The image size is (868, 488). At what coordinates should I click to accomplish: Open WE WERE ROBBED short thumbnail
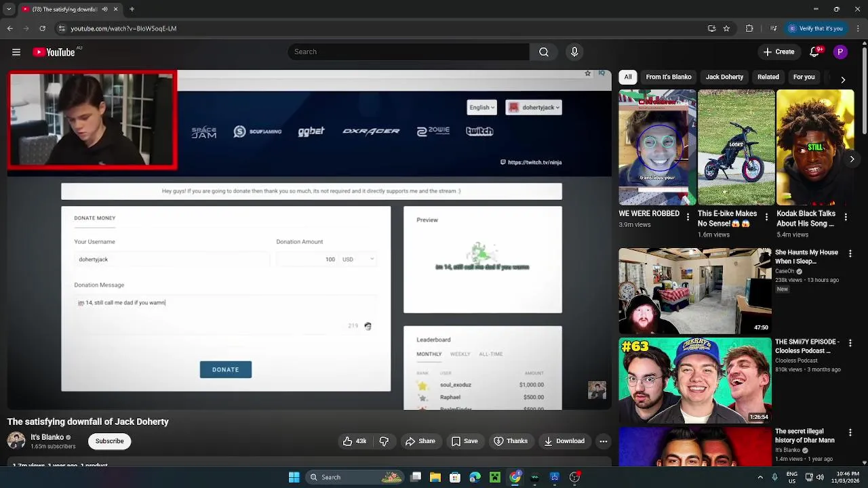[x=657, y=147]
